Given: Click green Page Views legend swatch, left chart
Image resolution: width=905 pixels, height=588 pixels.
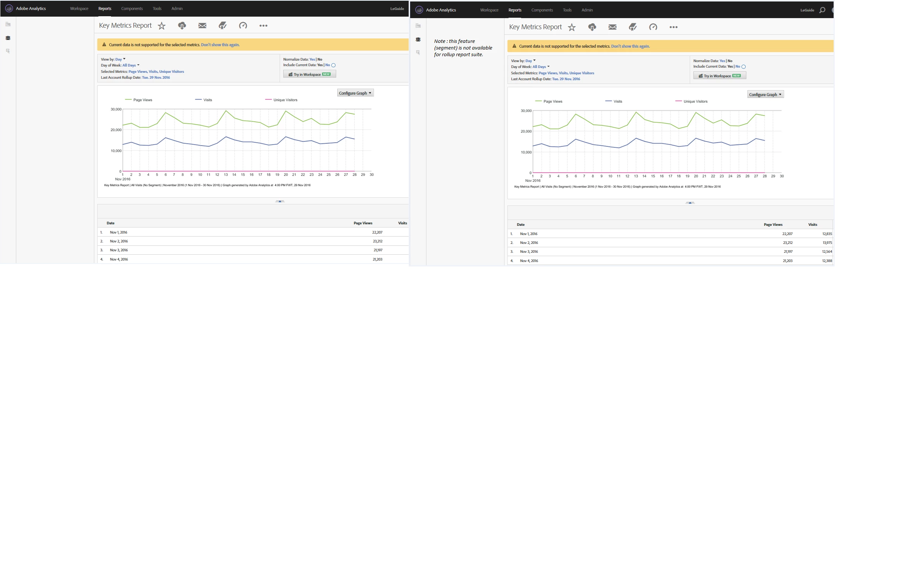Looking at the screenshot, I should 128,100.
